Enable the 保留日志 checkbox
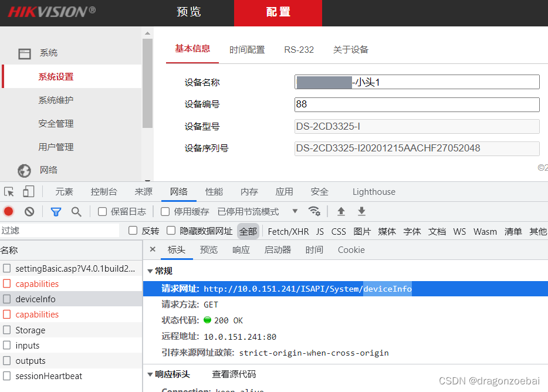The width and height of the screenshot is (548, 392). click(x=102, y=211)
